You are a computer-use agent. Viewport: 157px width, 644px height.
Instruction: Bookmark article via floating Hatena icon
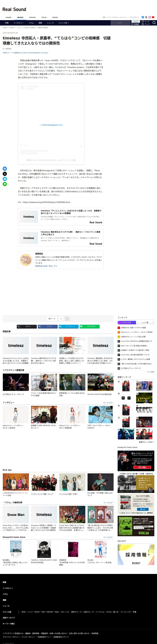click(5, 179)
